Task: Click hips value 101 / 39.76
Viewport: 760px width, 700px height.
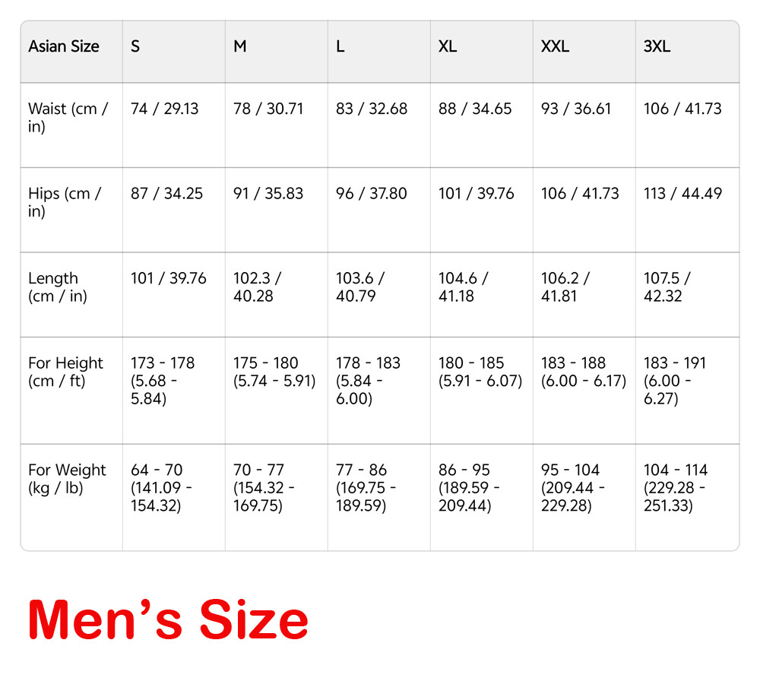Action: (476, 194)
